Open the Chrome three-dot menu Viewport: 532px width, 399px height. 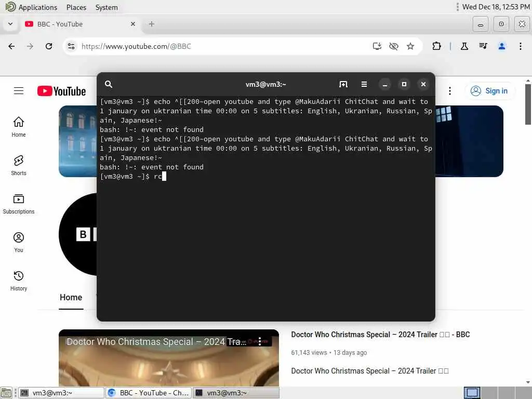click(521, 46)
